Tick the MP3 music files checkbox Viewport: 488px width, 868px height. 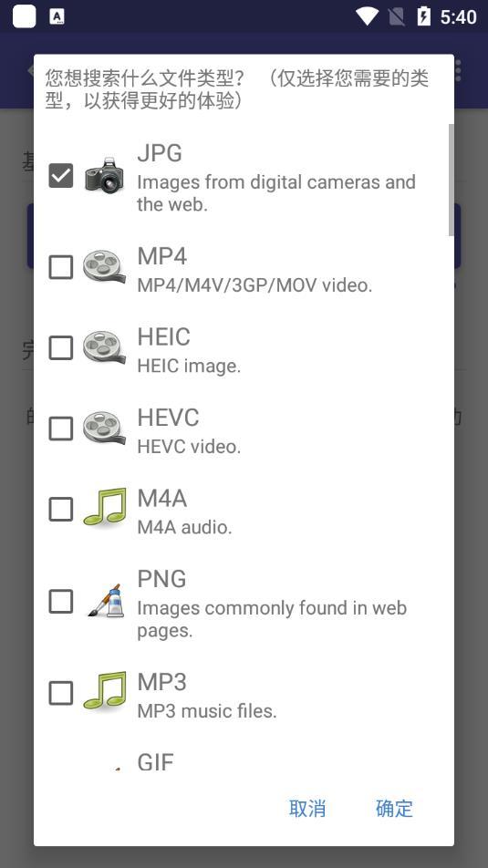click(x=61, y=693)
